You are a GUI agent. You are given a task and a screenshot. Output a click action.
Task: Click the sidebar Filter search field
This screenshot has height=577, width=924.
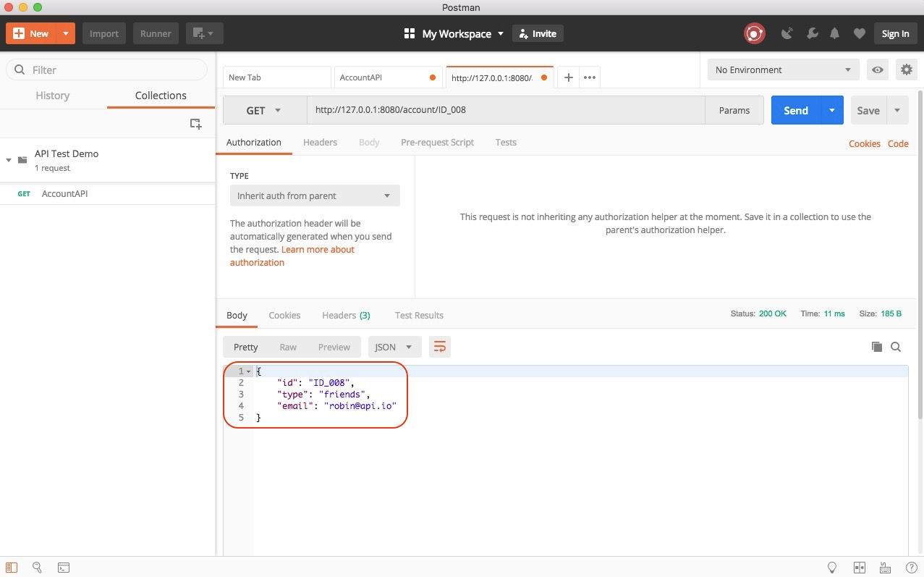click(107, 70)
